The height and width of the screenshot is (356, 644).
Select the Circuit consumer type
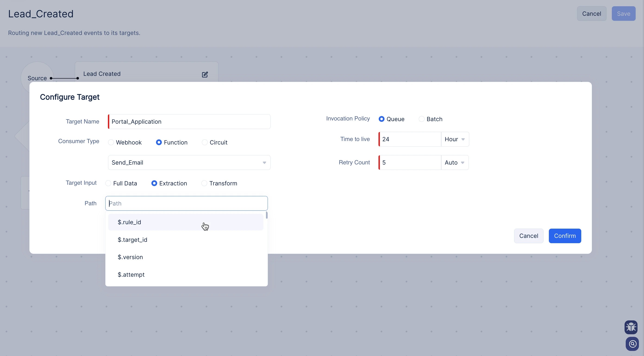point(205,142)
